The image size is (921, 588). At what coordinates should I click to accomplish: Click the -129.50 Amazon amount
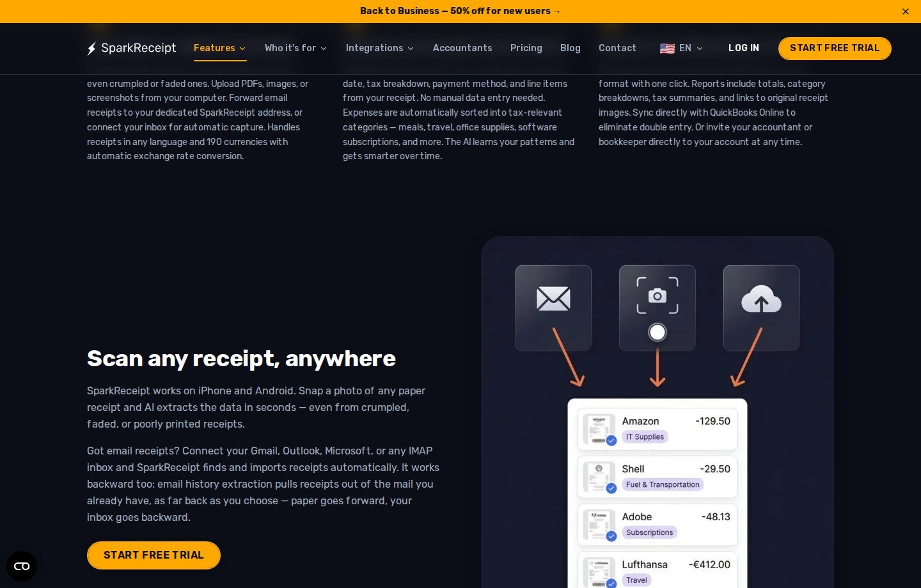point(712,421)
